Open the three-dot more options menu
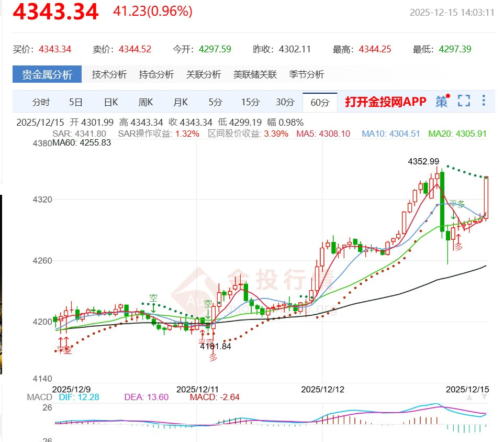 (x=483, y=101)
